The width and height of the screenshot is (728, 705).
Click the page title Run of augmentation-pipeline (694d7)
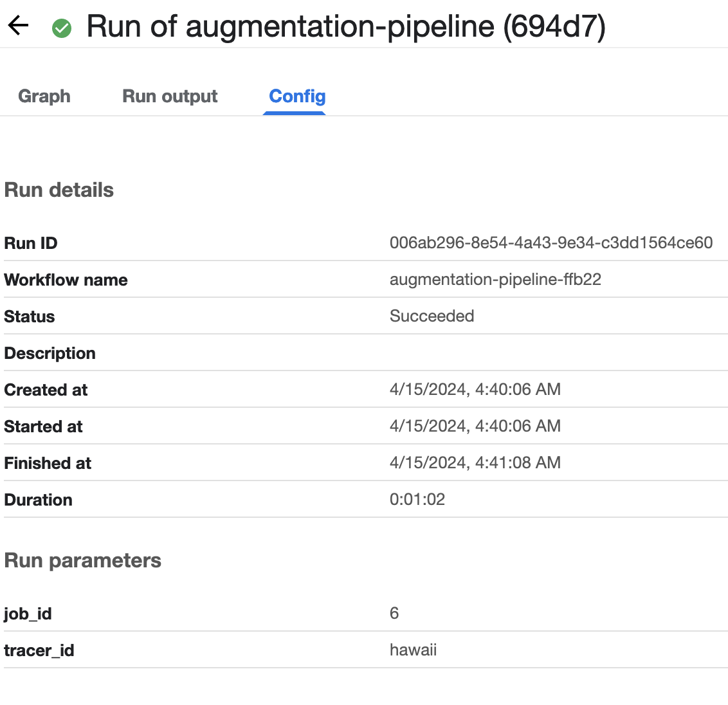pyautogui.click(x=346, y=26)
